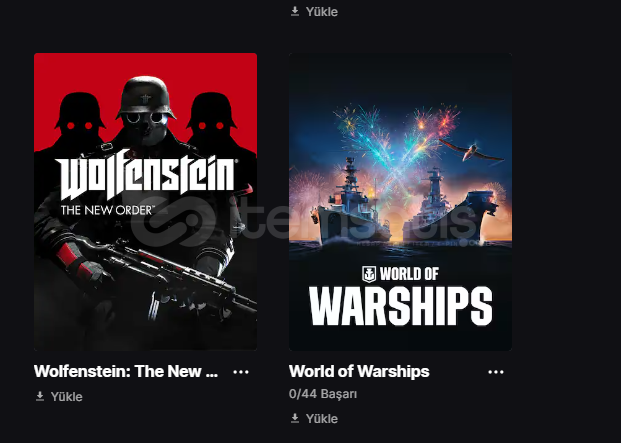Click the download icon at the top

point(295,11)
